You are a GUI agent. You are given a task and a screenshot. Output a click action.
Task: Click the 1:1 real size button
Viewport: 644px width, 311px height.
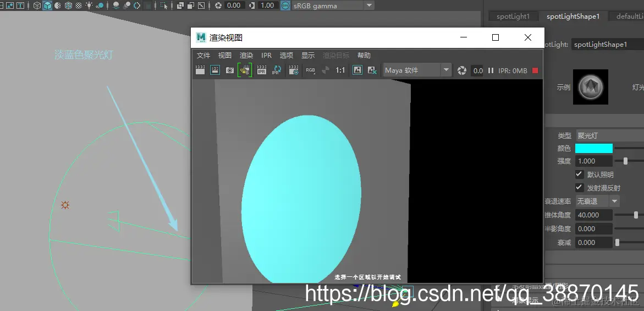(340, 70)
